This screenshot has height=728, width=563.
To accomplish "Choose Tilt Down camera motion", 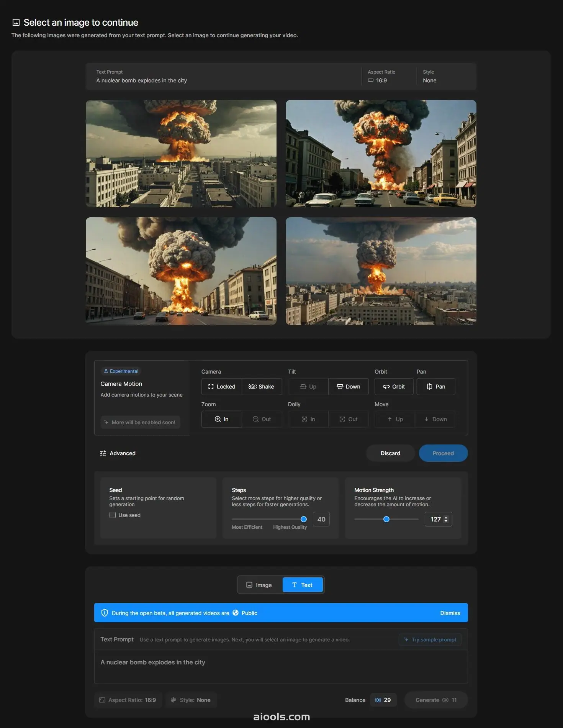I will point(348,387).
